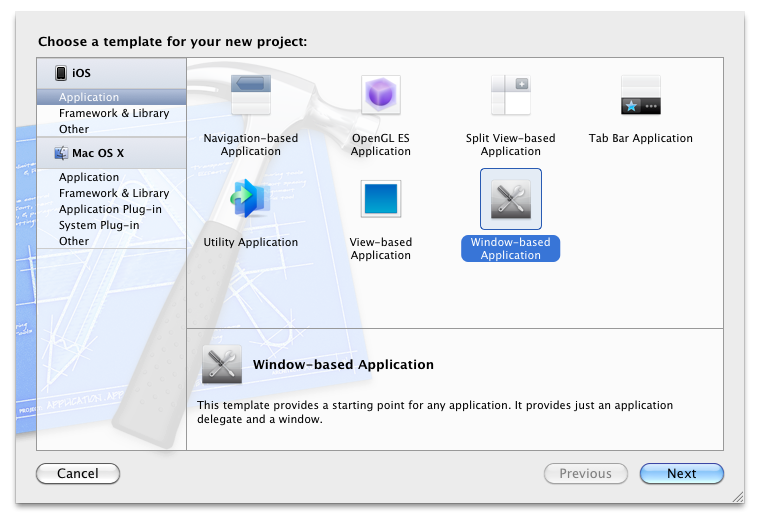Click the template description text
The image size is (760, 523).
pos(435,412)
